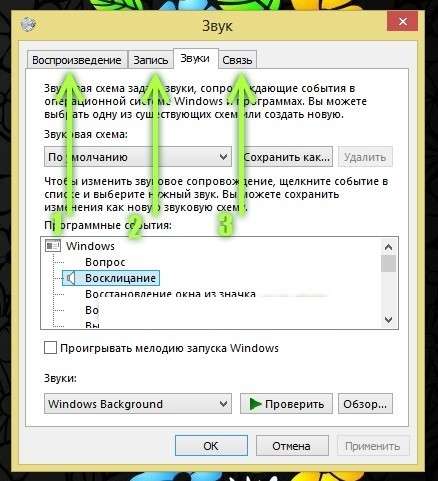This screenshot has width=438, height=481.
Task: Click the events list scroll down arrow
Action: coord(388,320)
